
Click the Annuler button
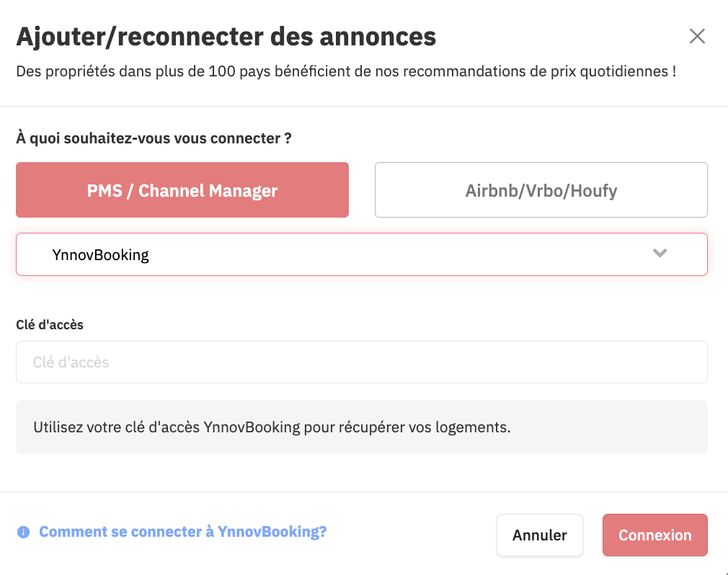pyautogui.click(x=539, y=535)
